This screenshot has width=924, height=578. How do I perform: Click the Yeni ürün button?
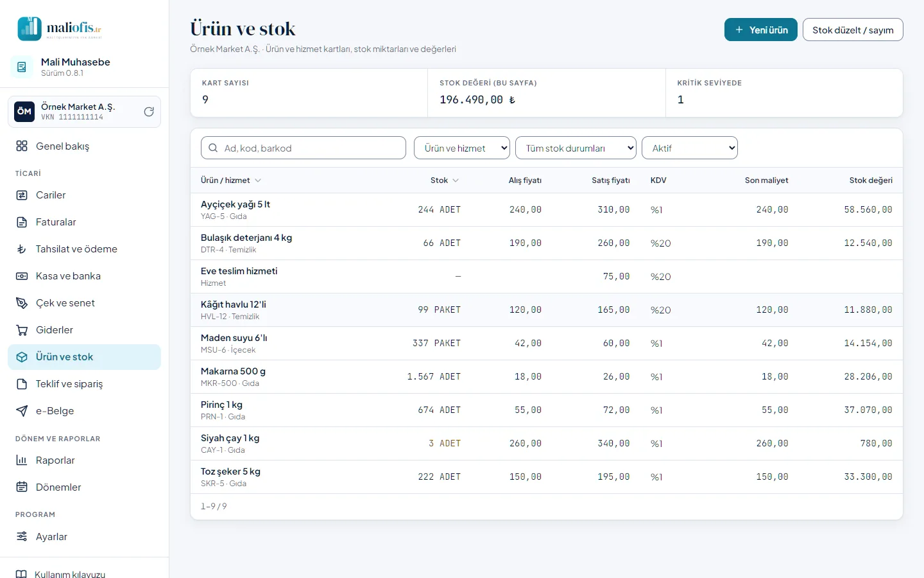761,30
